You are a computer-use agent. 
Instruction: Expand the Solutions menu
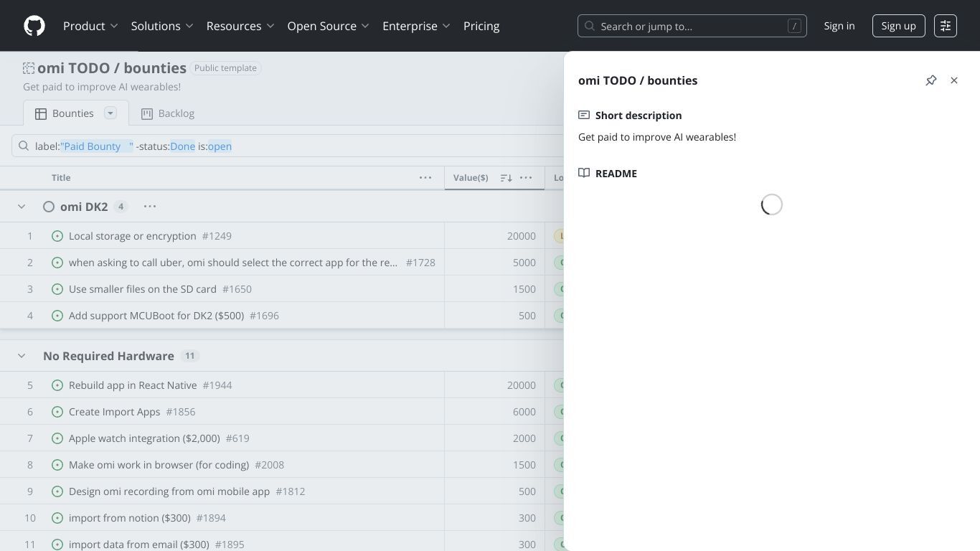[x=162, y=26]
